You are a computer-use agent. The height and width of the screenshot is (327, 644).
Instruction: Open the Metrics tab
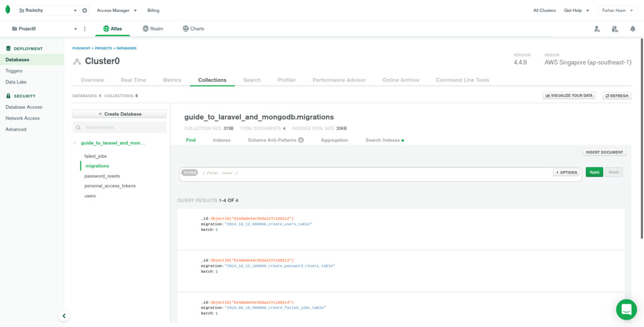coord(172,80)
